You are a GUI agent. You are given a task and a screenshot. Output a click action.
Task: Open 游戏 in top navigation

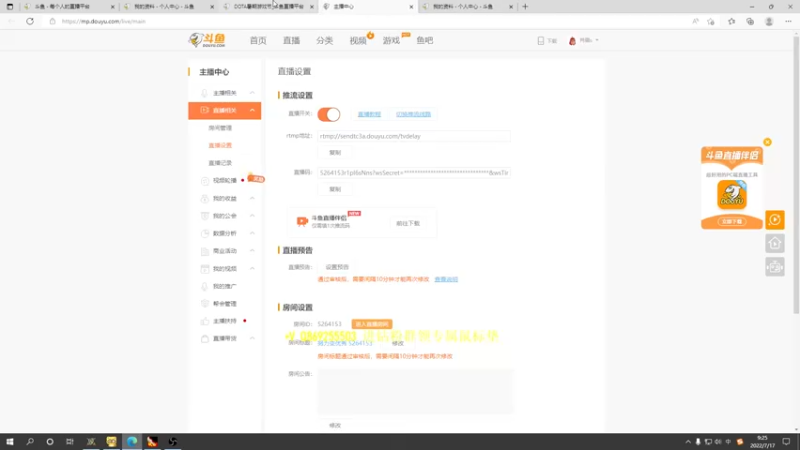pyautogui.click(x=391, y=40)
